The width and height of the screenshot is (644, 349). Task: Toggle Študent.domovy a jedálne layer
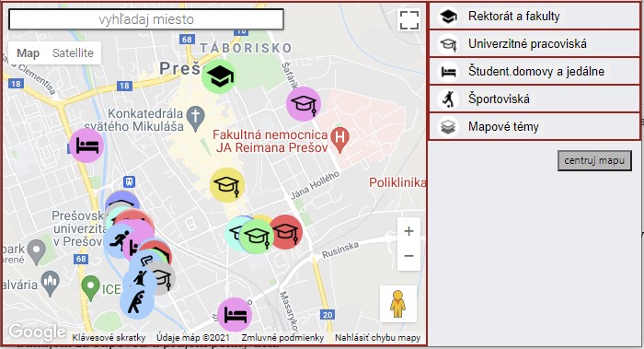[x=535, y=72]
